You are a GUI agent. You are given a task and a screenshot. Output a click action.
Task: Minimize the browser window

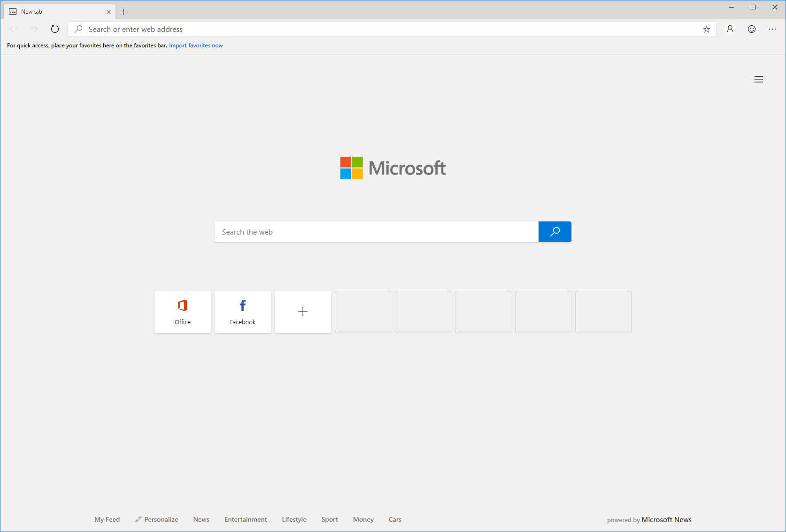[732, 7]
